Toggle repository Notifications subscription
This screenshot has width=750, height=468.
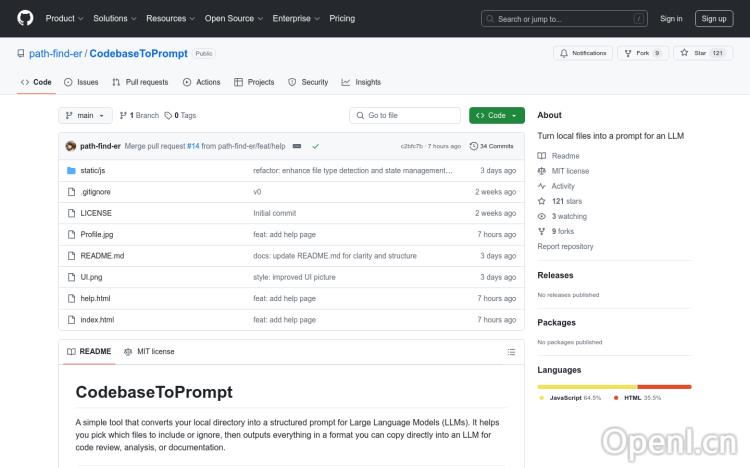(x=583, y=53)
